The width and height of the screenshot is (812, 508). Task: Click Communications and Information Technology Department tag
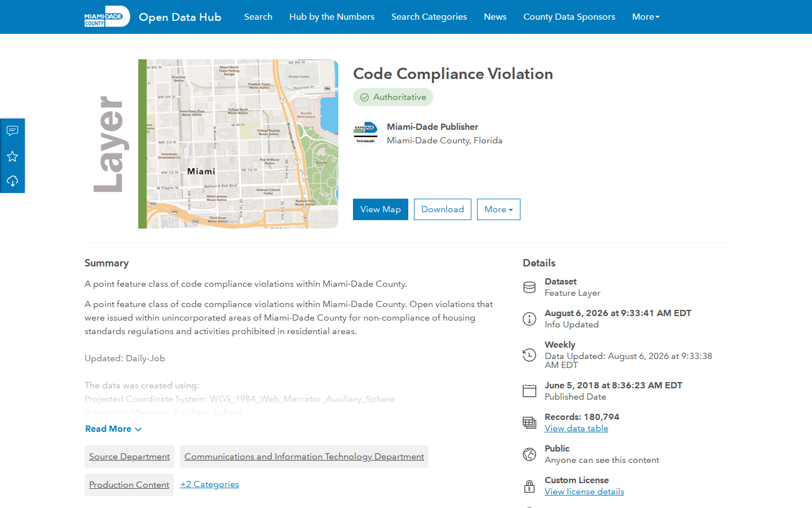(304, 457)
